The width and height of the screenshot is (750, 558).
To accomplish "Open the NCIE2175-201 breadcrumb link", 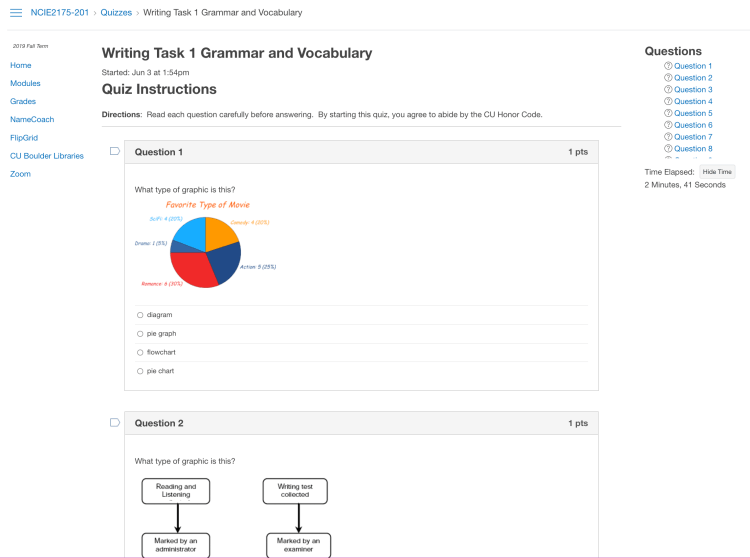I will 60,13.
